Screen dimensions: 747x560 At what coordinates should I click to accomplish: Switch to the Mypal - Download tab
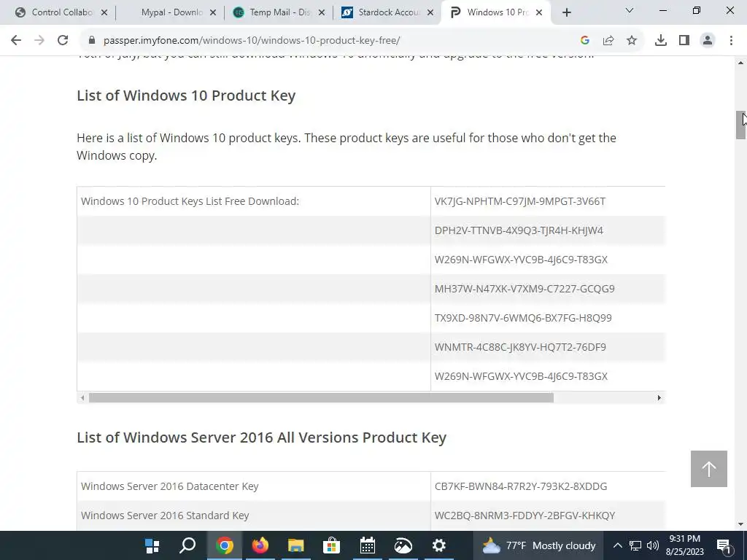172,12
